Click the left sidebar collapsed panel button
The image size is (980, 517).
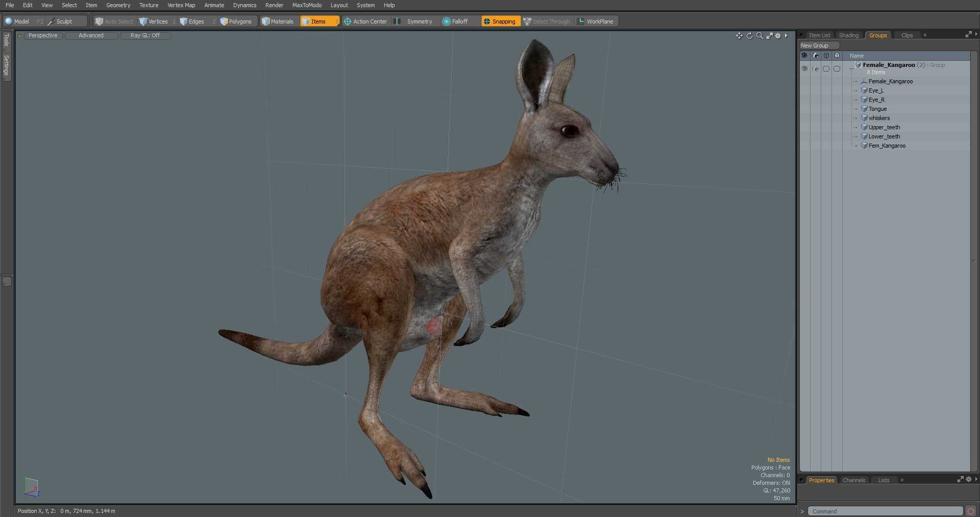tap(7, 281)
